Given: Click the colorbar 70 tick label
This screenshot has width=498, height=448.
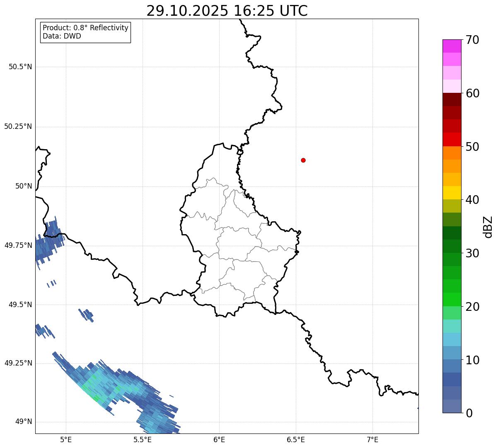Looking at the screenshot, I should [472, 40].
